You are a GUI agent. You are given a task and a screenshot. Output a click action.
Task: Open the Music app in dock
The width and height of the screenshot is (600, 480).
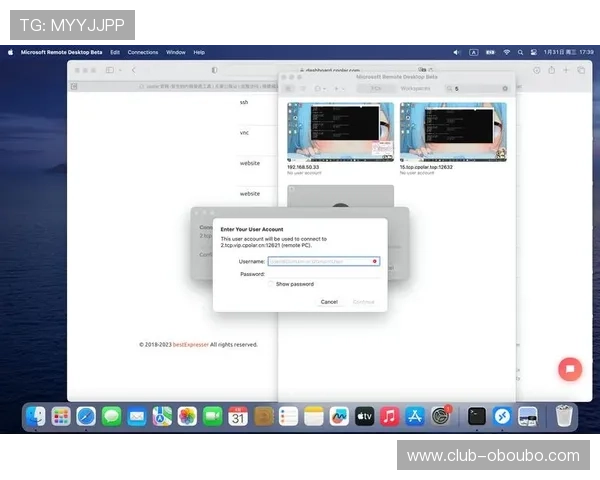[389, 416]
